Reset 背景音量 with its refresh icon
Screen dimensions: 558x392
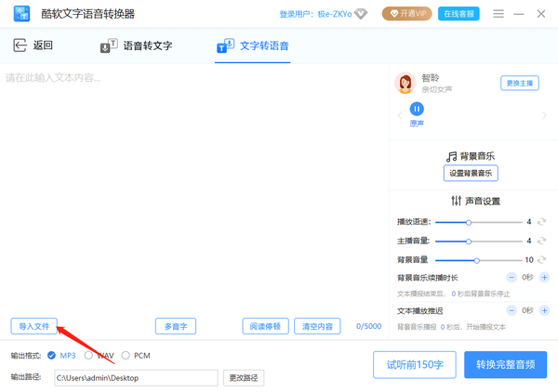(x=541, y=260)
